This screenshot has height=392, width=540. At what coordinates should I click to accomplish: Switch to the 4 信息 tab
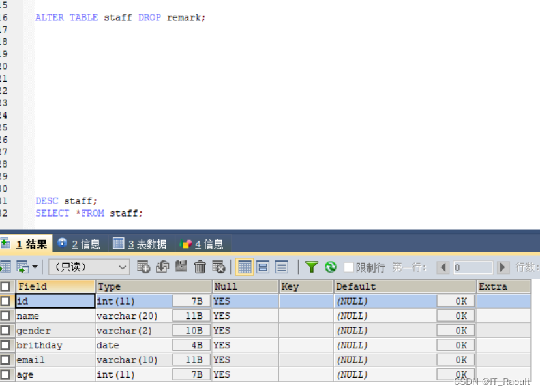[x=202, y=244]
